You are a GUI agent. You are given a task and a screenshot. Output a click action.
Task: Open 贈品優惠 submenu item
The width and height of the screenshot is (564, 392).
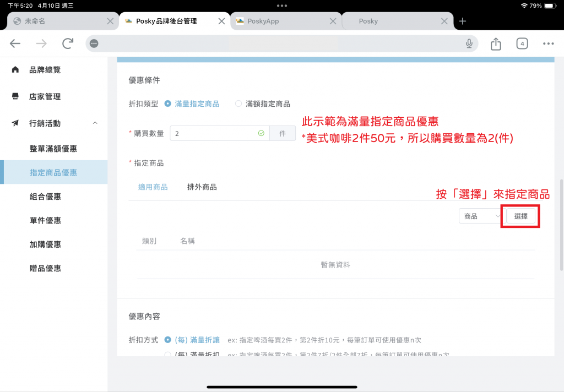click(x=54, y=268)
